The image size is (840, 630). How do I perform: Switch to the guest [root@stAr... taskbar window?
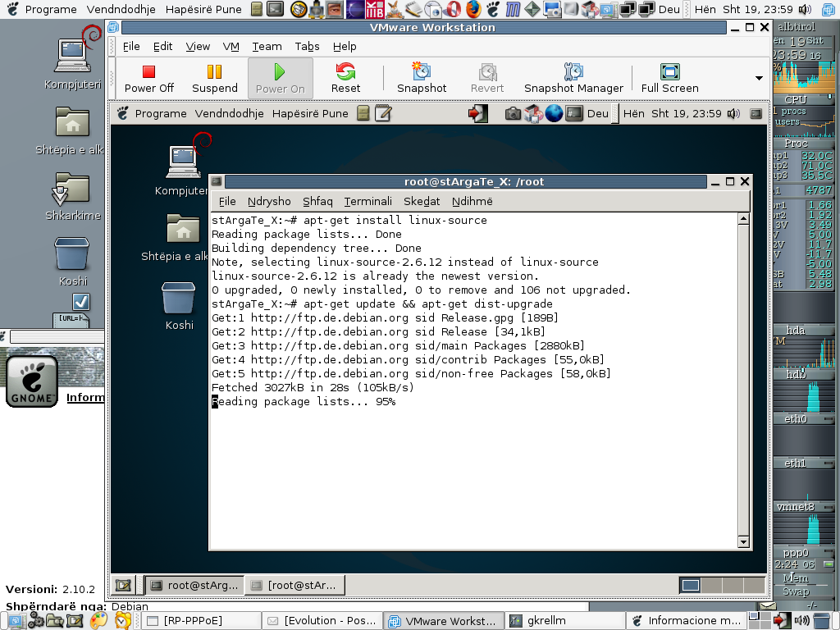(294, 585)
